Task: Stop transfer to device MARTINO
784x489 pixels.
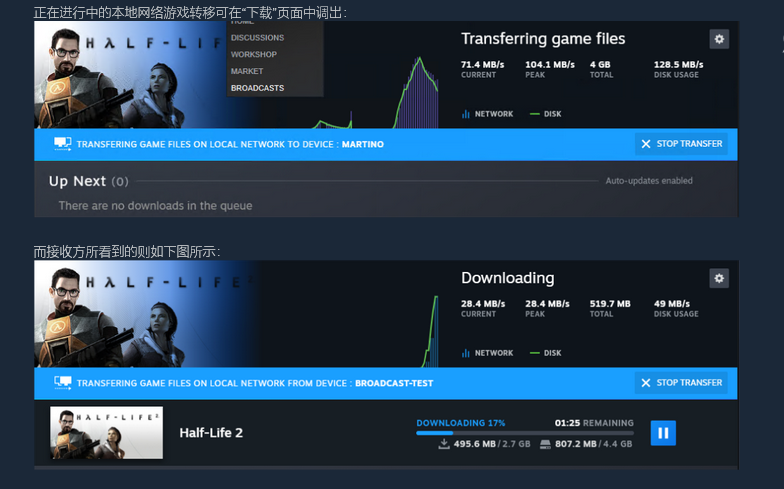Action: click(681, 144)
